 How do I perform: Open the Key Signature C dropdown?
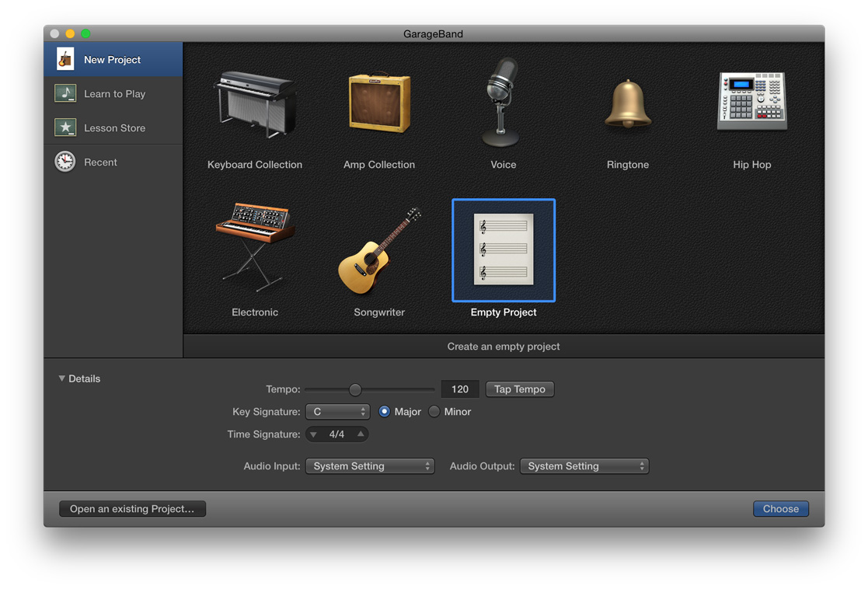point(338,411)
